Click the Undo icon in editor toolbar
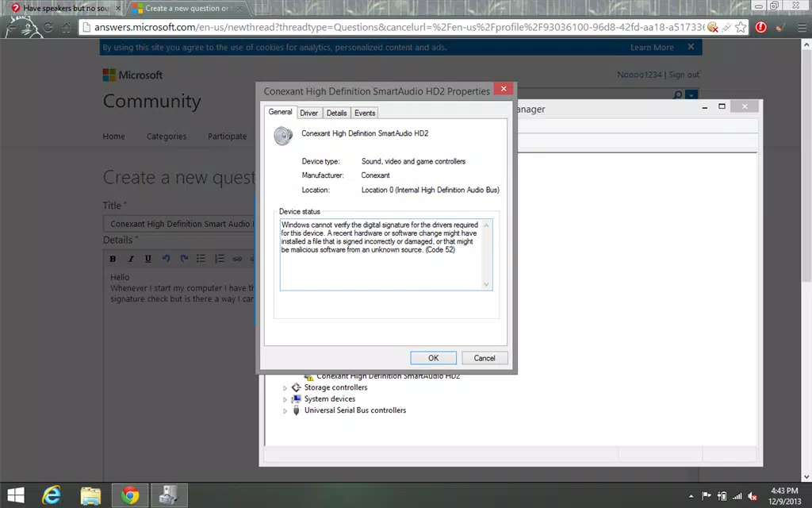Image resolution: width=812 pixels, height=508 pixels. [x=166, y=258]
